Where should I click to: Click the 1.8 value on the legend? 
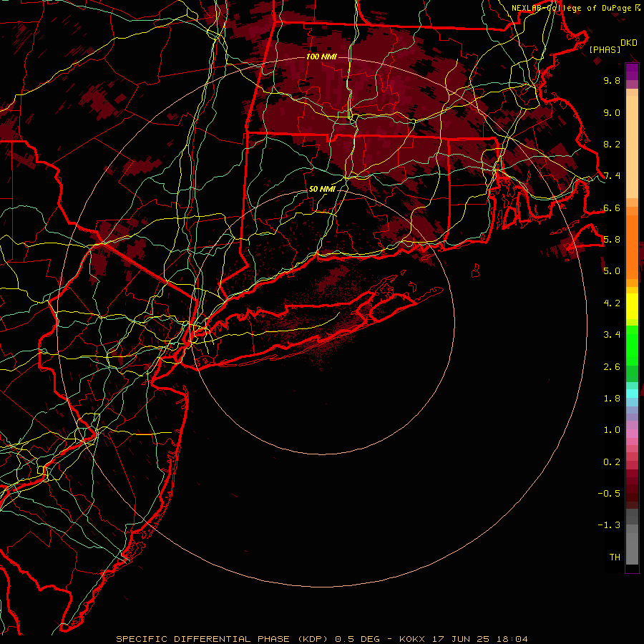click(612, 399)
